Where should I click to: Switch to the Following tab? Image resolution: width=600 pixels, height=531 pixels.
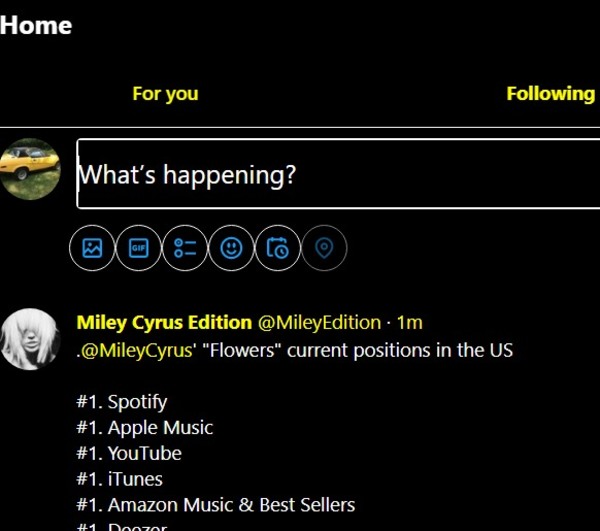coord(550,94)
